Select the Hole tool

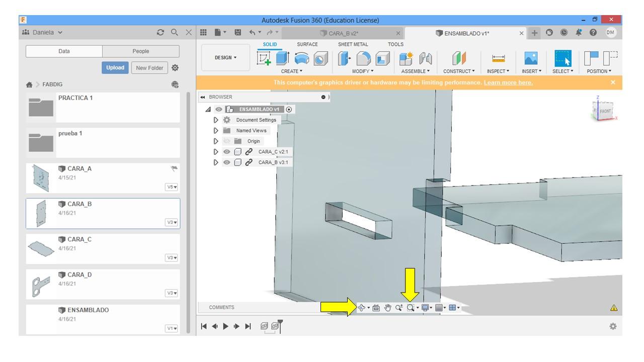click(x=320, y=59)
